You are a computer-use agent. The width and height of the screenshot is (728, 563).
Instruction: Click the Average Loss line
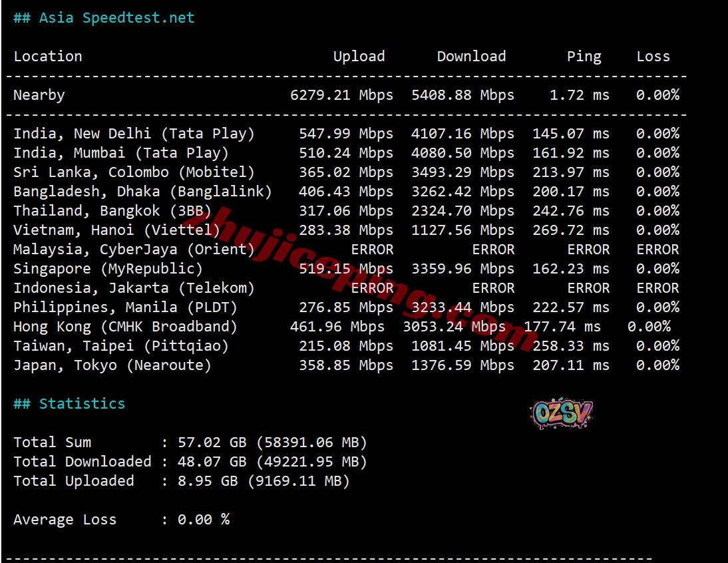pyautogui.click(x=121, y=520)
